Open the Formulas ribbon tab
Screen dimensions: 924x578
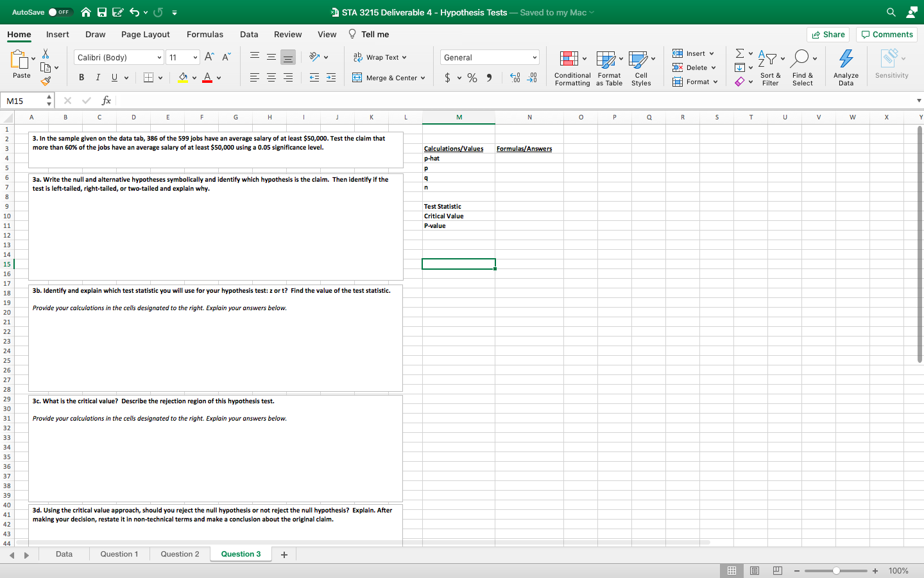tap(205, 34)
